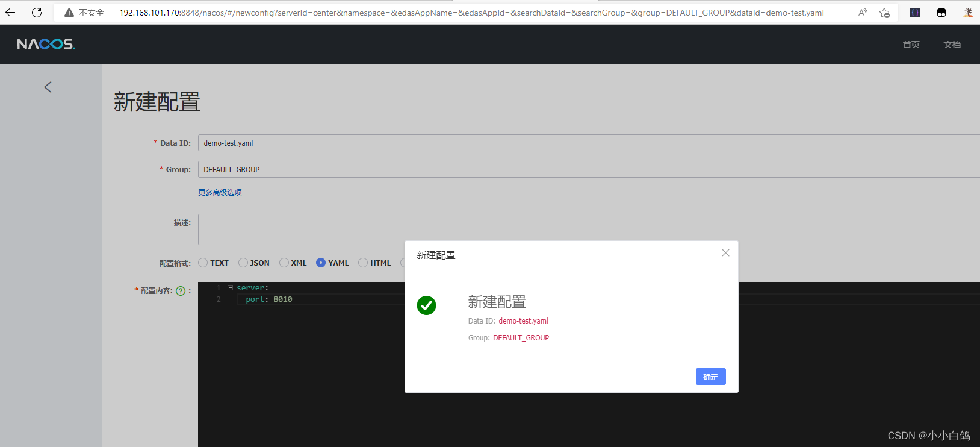Click the help question mark beside 配置内容
This screenshot has width=980, height=447.
[181, 291]
